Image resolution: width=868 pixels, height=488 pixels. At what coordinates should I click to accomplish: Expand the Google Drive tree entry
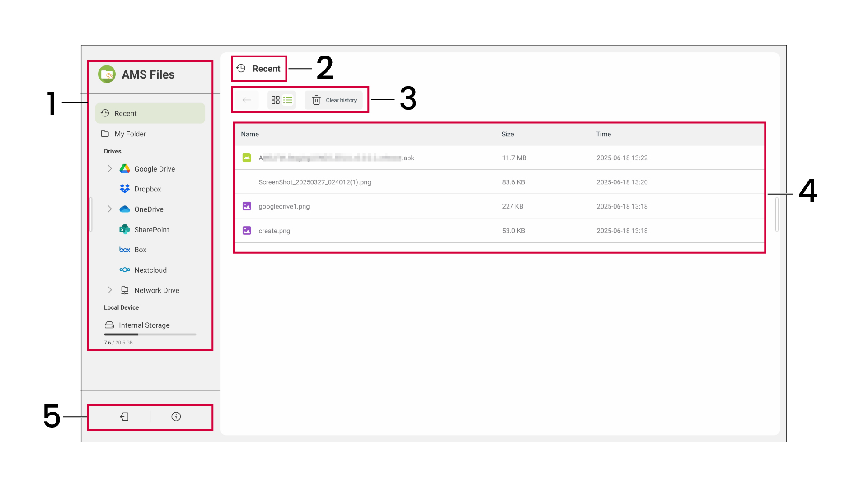(x=109, y=168)
